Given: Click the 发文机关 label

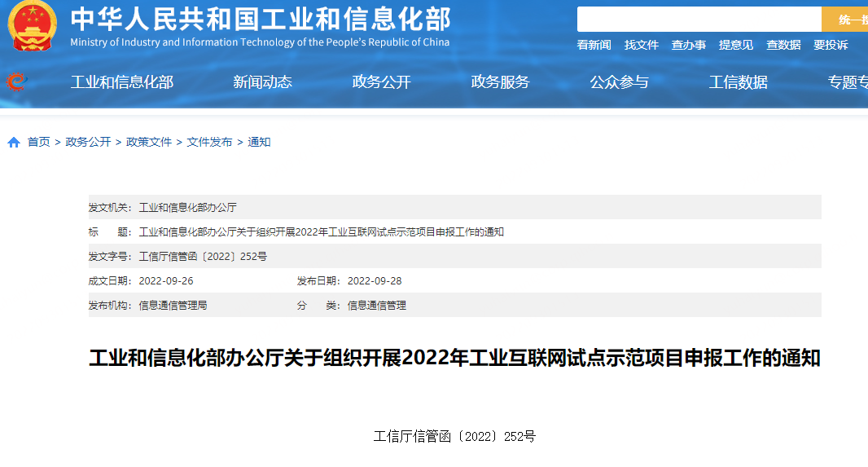Looking at the screenshot, I should [x=110, y=208].
